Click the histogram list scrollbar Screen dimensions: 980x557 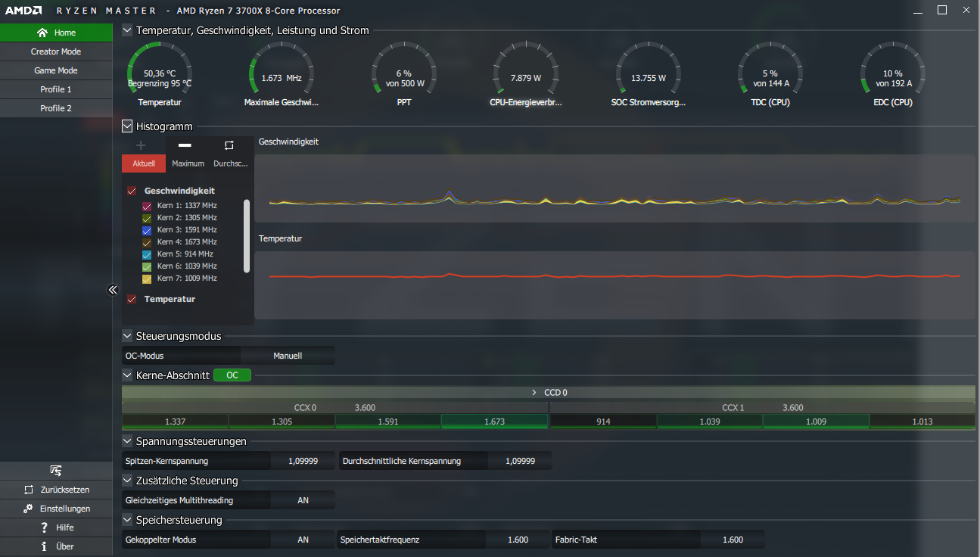click(247, 235)
